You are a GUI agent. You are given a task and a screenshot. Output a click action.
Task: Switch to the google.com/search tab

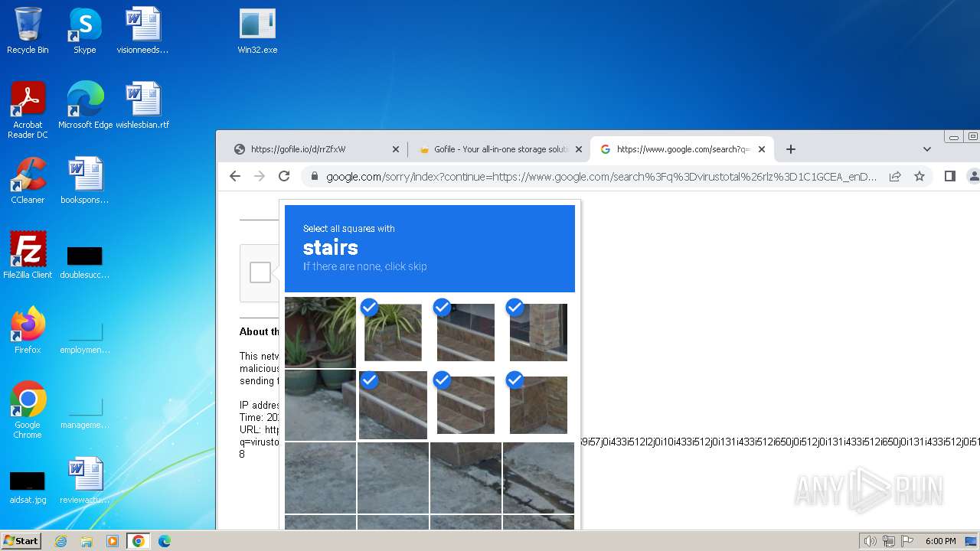tap(683, 149)
